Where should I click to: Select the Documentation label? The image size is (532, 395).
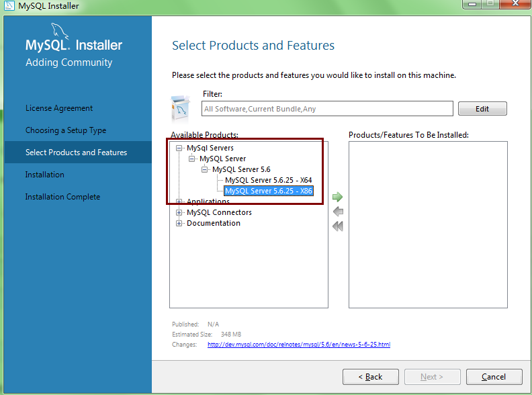tap(214, 223)
